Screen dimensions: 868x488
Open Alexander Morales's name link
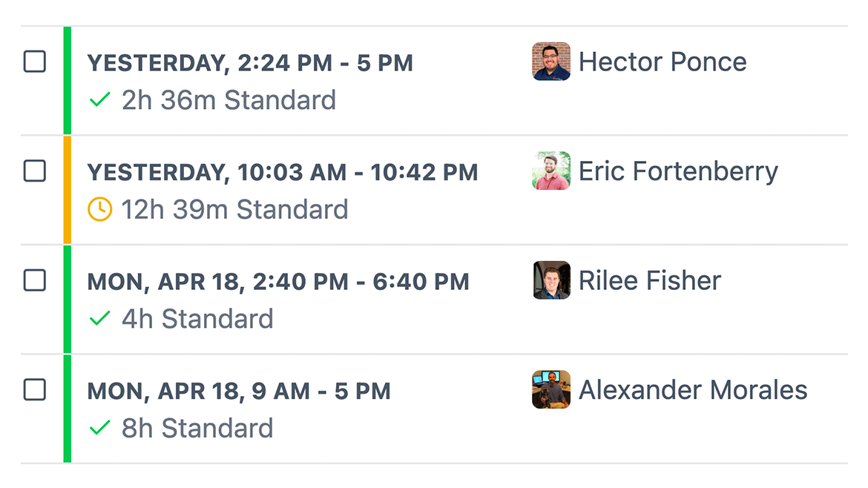point(693,389)
